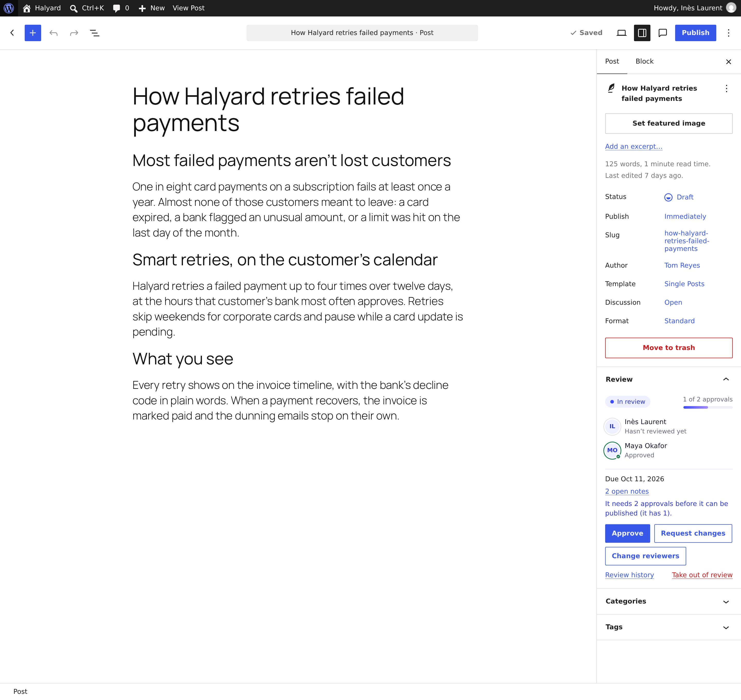Open post actions three-dot menu
The height and width of the screenshot is (700, 741).
726,89
